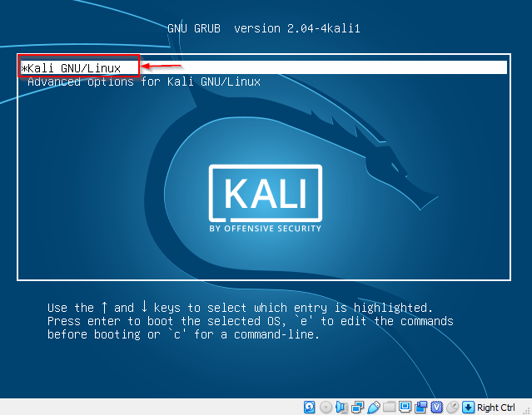Screen dimensions: 532x415
Task: Click the GNU GRUB version title text
Action: [264, 28]
